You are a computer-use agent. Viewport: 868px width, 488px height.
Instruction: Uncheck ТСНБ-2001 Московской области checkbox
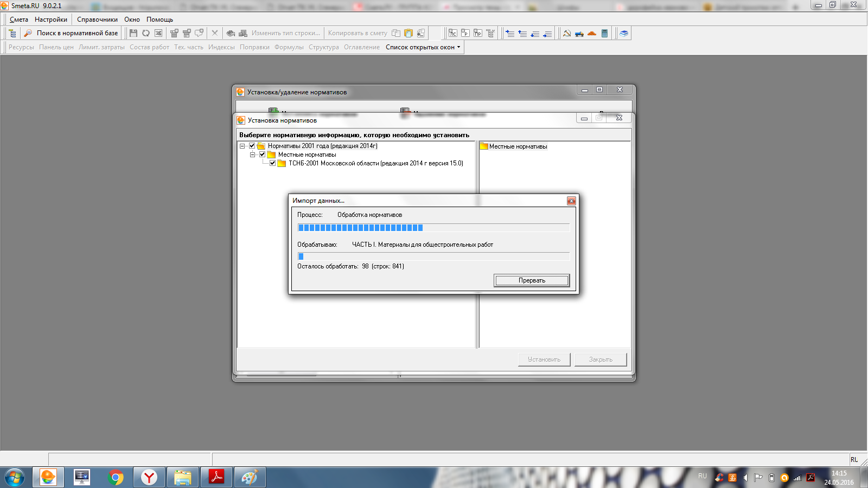[272, 163]
